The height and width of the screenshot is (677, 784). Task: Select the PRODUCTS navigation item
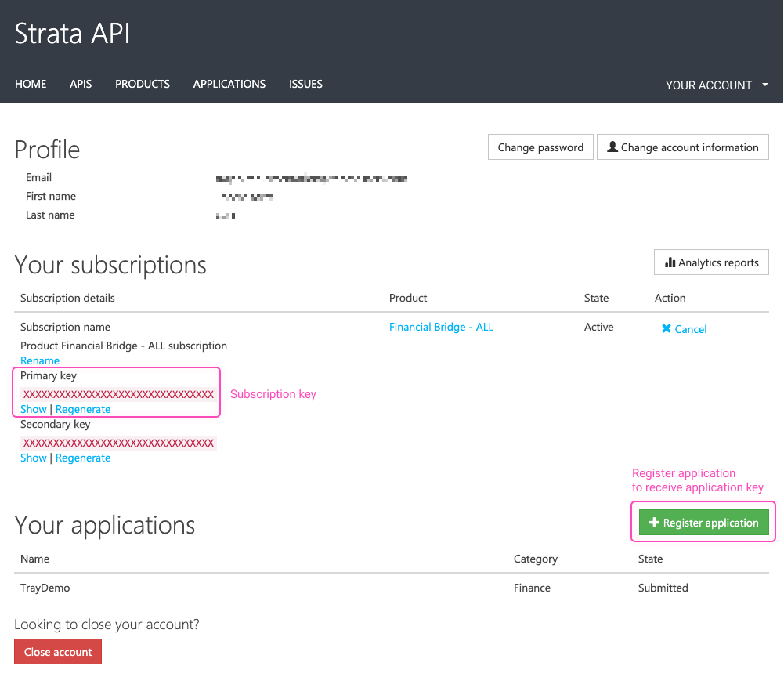(x=142, y=84)
